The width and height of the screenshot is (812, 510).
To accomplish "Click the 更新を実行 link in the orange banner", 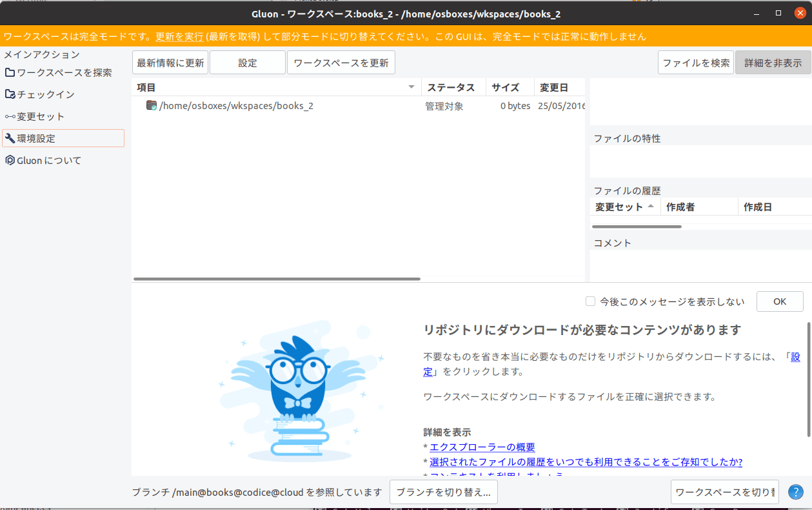I will click(179, 37).
